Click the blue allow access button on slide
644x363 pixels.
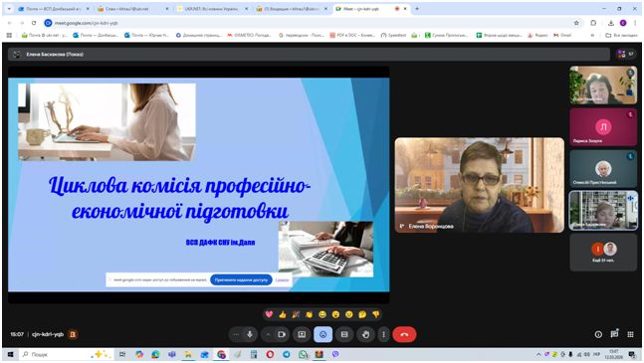pyautogui.click(x=241, y=279)
